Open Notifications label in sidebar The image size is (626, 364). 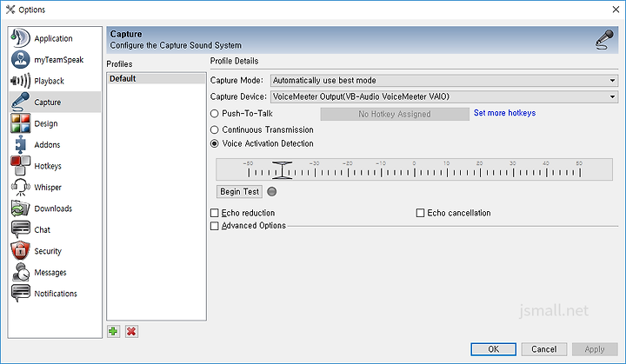tap(56, 294)
